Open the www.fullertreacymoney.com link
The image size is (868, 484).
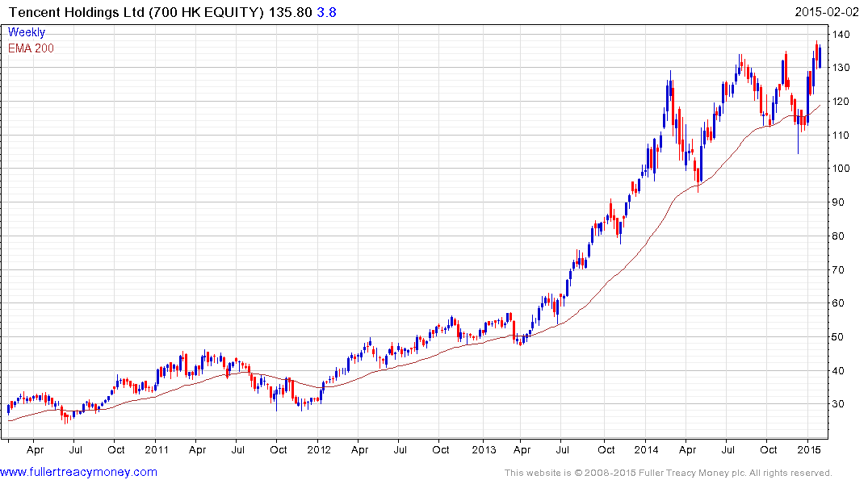[x=78, y=473]
